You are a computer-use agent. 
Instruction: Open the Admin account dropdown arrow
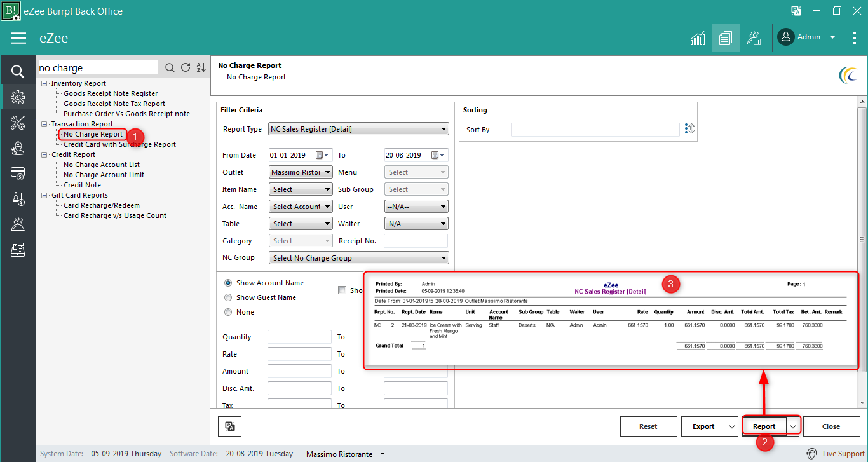click(832, 37)
